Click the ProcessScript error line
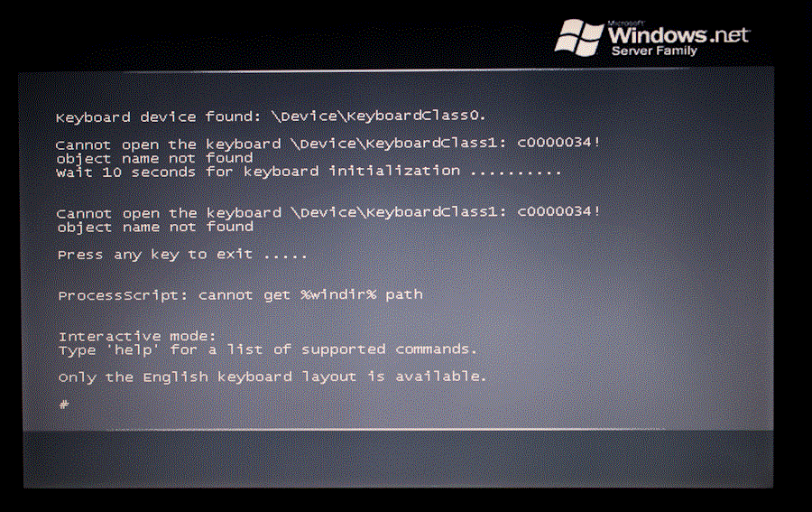This screenshot has height=512, width=812. (x=240, y=295)
